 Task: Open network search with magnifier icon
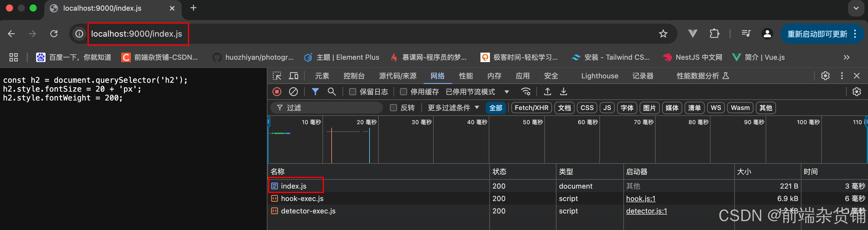(x=332, y=92)
